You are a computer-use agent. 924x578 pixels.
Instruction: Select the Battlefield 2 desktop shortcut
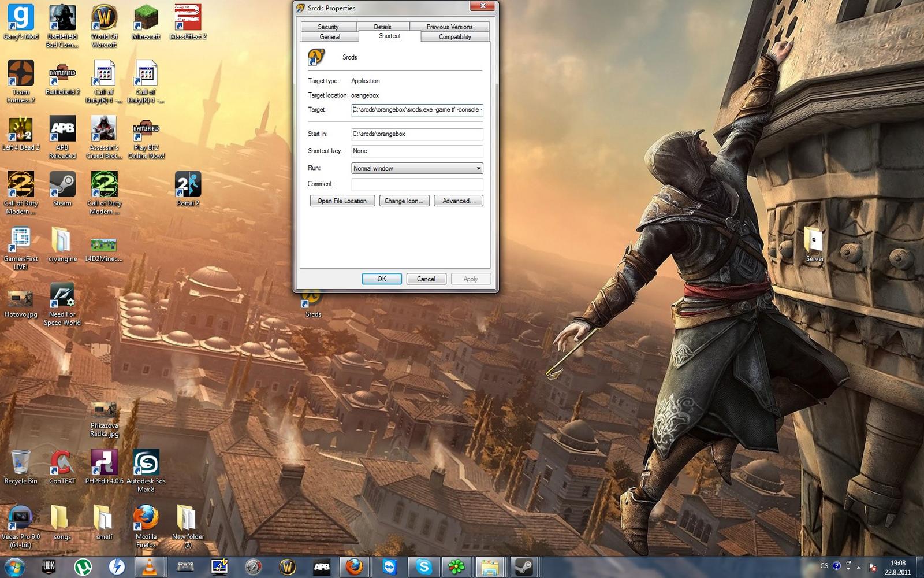(x=62, y=77)
